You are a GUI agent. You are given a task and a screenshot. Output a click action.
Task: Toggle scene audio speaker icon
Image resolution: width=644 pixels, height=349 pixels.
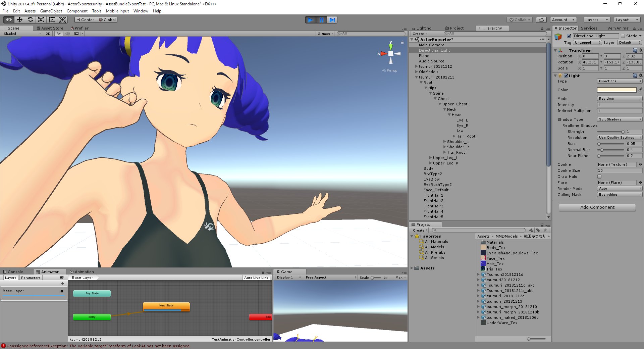(67, 34)
